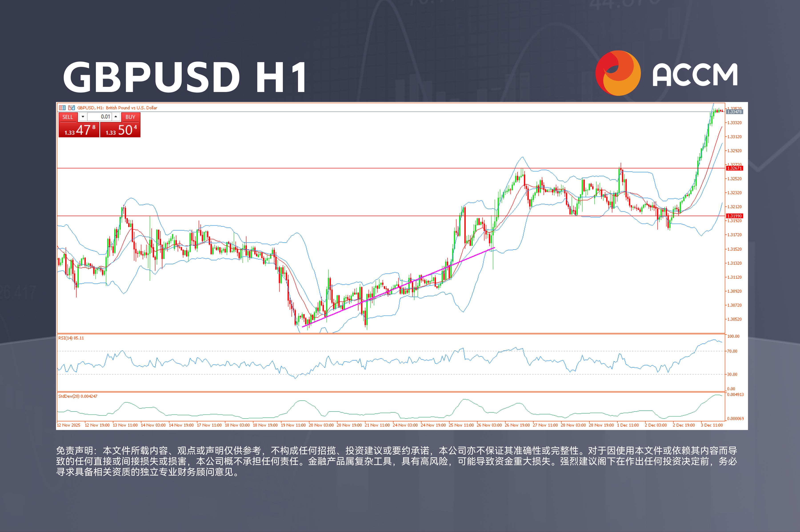800x532 pixels.
Task: Click the 0.004913 StdDev scale value
Action: coord(735,395)
